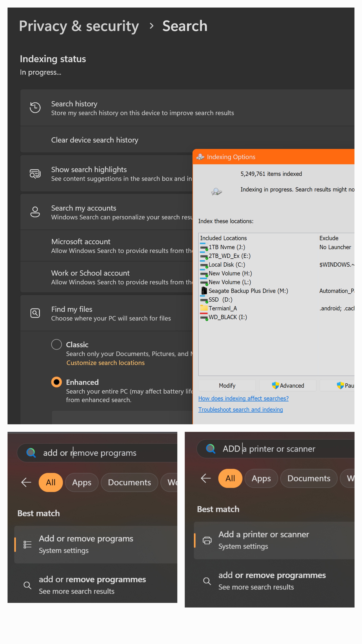The image size is (362, 644).
Task: Click the Search my accounts person icon
Action: [35, 212]
